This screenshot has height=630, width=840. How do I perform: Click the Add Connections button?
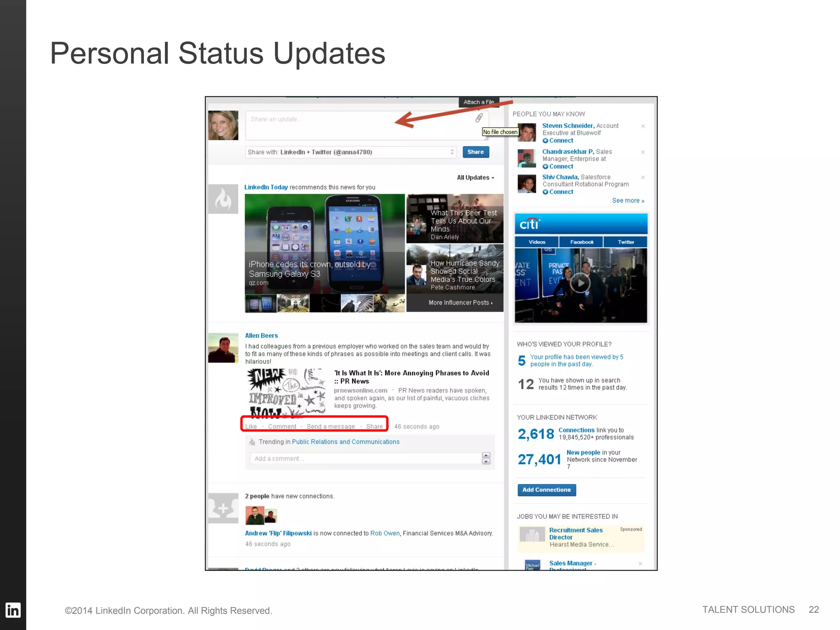click(x=546, y=490)
